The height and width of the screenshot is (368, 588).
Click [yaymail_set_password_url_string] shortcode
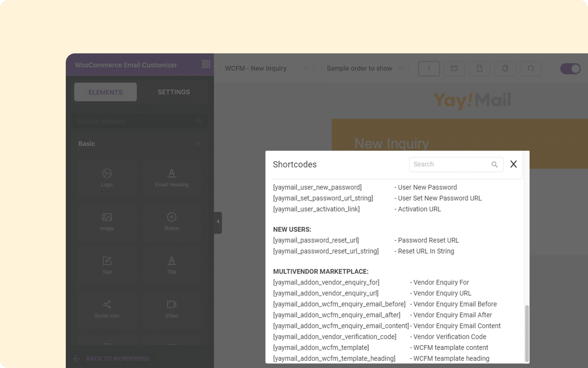coord(323,198)
